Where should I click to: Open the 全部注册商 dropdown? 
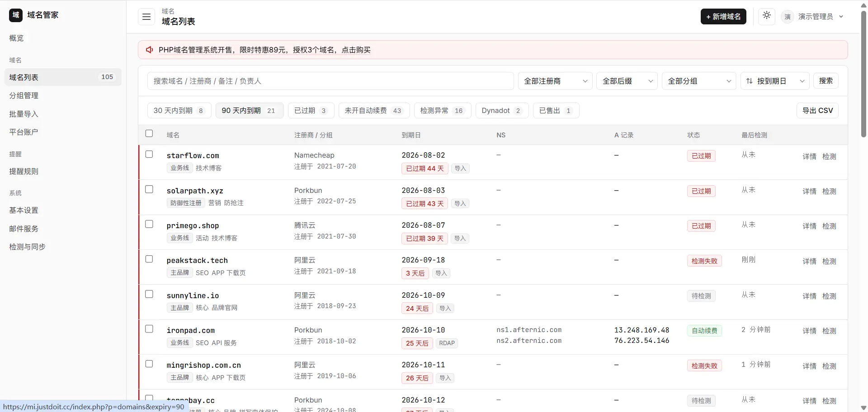tap(555, 81)
